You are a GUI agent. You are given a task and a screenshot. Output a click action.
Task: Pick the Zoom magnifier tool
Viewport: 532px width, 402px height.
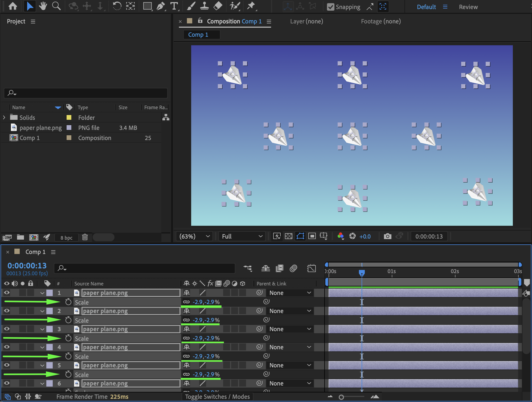[x=56, y=6]
